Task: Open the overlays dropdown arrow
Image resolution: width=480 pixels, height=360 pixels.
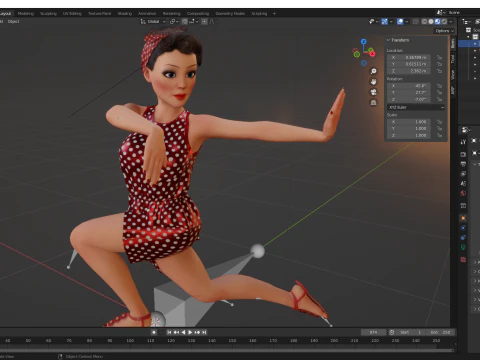Action: [407, 21]
